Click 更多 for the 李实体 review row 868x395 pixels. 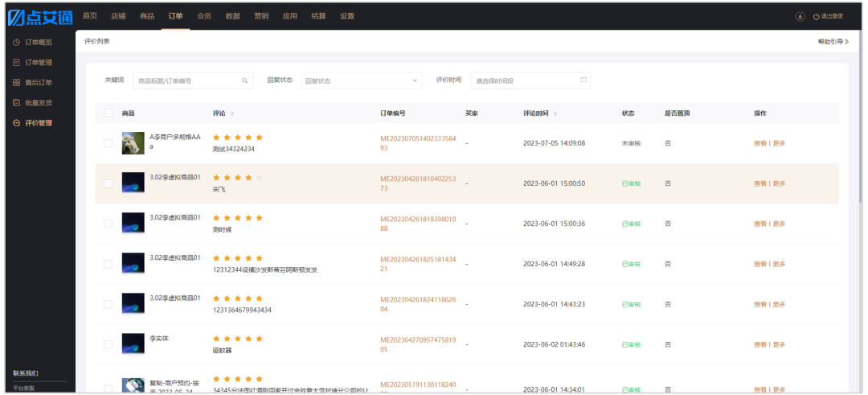point(779,344)
